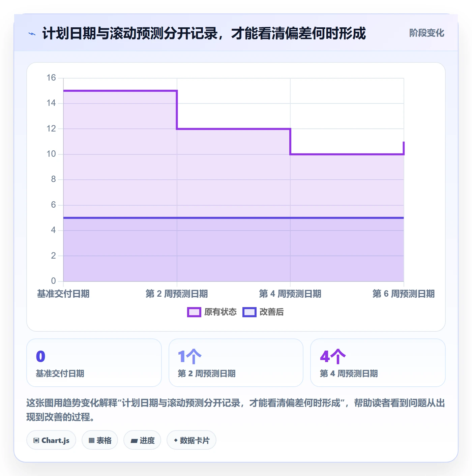This screenshot has width=472, height=476.
Task: Click the 4个 value in third card
Action: pos(333,356)
